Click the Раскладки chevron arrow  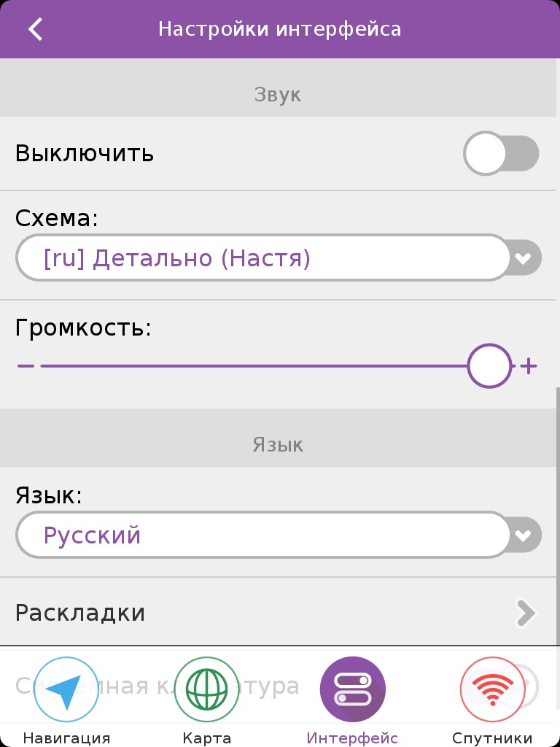click(x=525, y=614)
